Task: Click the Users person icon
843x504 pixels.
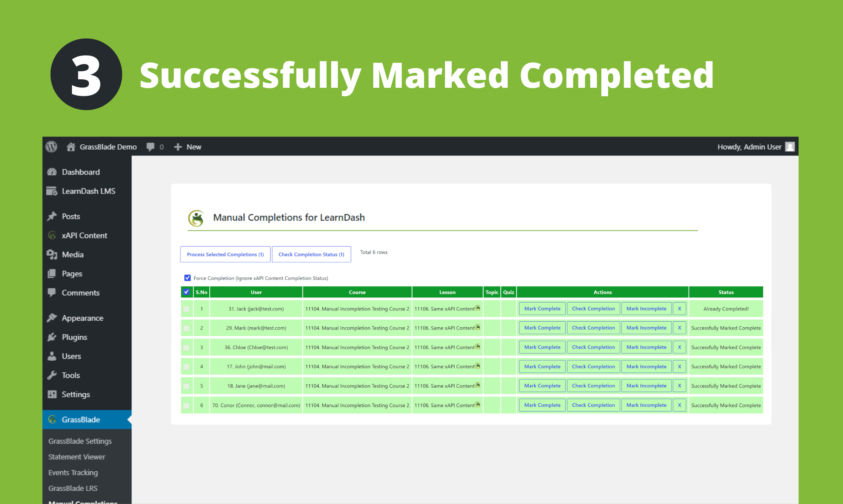Action: pos(52,356)
